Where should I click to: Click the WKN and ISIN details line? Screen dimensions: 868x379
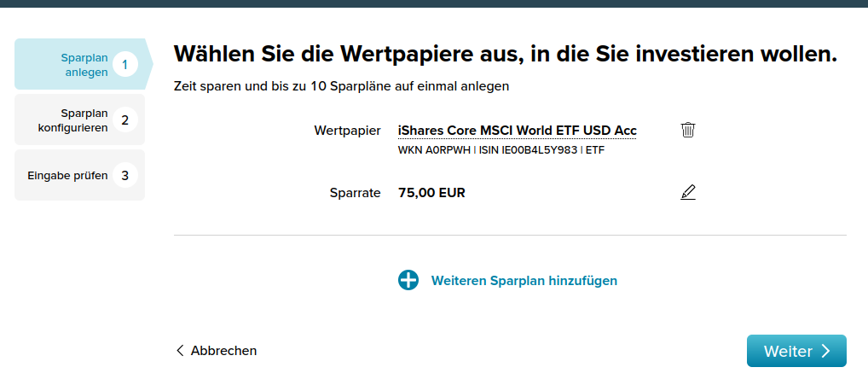point(501,150)
